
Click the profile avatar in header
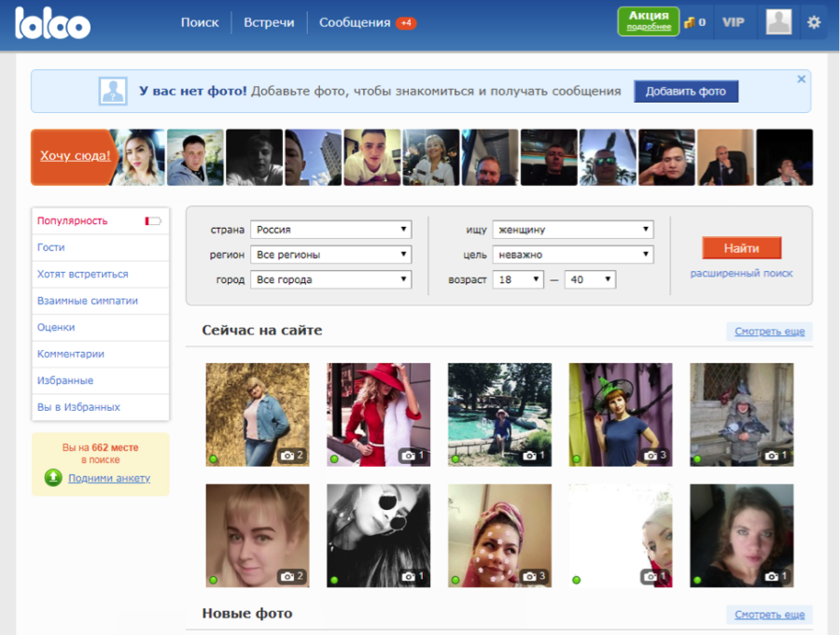tap(778, 22)
